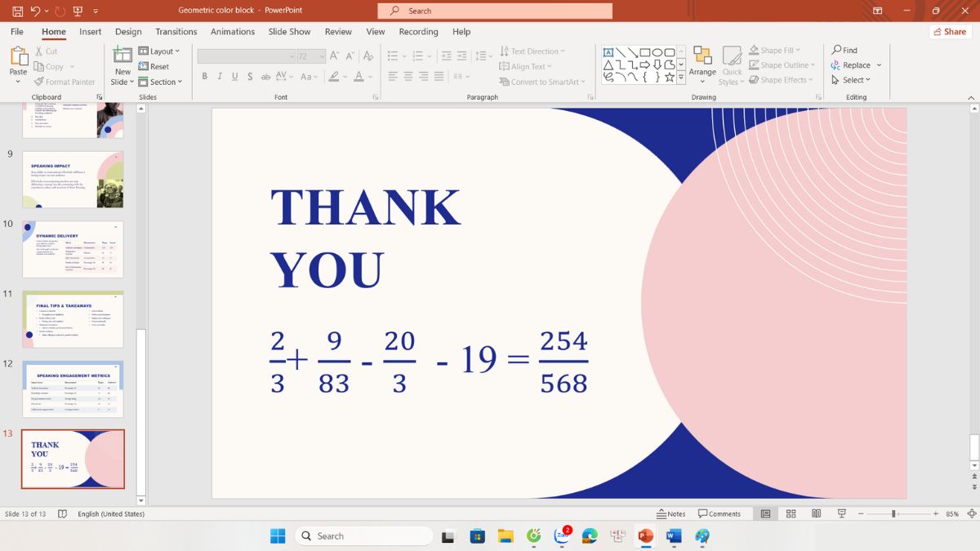
Task: Click Start From Beginning presentation icon in title bar
Action: (x=78, y=11)
